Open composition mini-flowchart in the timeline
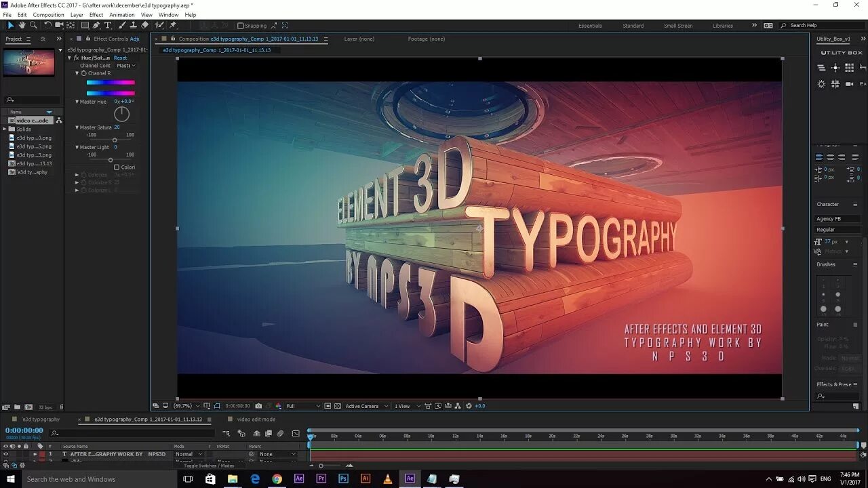The image size is (868, 488). pyautogui.click(x=226, y=433)
